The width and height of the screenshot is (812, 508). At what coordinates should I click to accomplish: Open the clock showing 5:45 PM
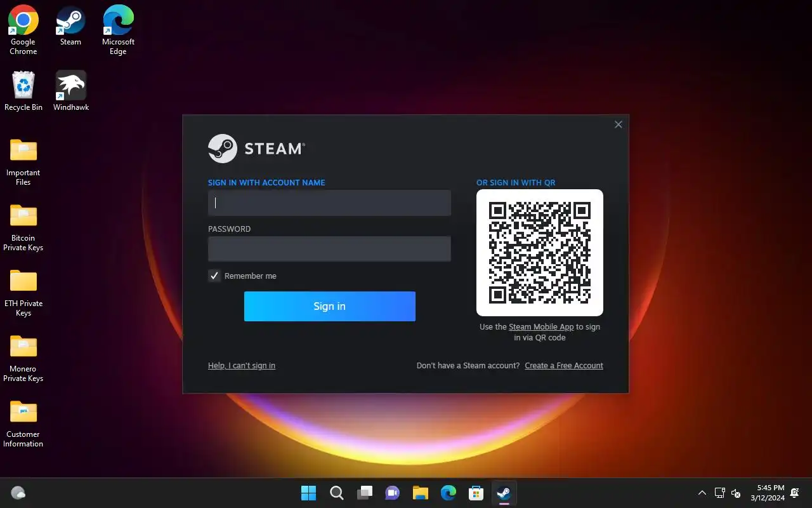pyautogui.click(x=768, y=493)
